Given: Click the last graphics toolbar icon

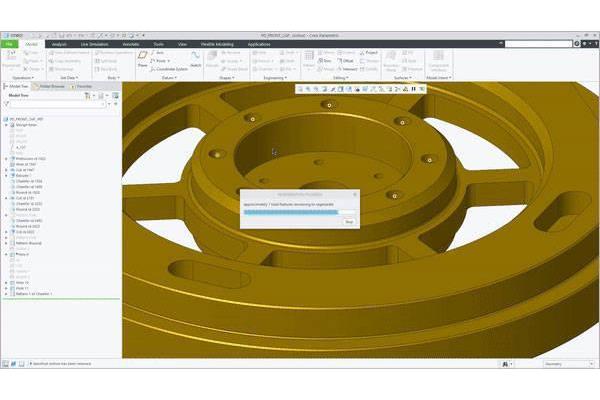Looking at the screenshot, I should pyautogui.click(x=422, y=89).
